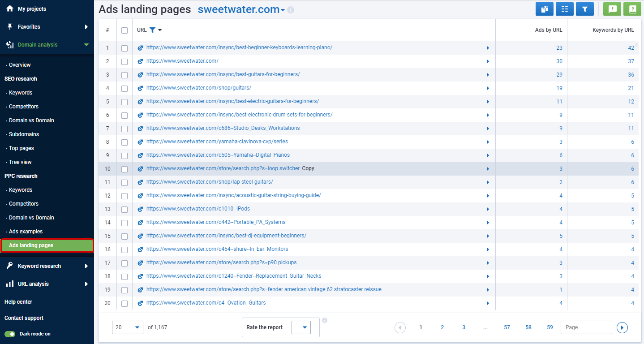Viewport: 644px width, 344px height.
Task: Click the URL analysis bar chart icon
Action: (10, 284)
